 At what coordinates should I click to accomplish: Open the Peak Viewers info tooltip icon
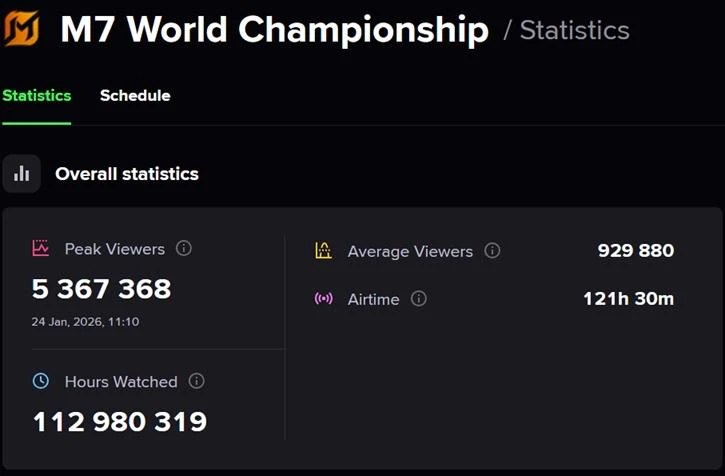(184, 248)
